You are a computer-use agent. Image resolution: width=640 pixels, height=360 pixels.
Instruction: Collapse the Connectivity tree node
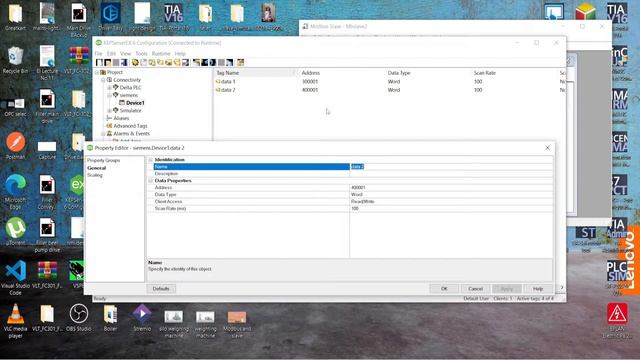[x=103, y=80]
